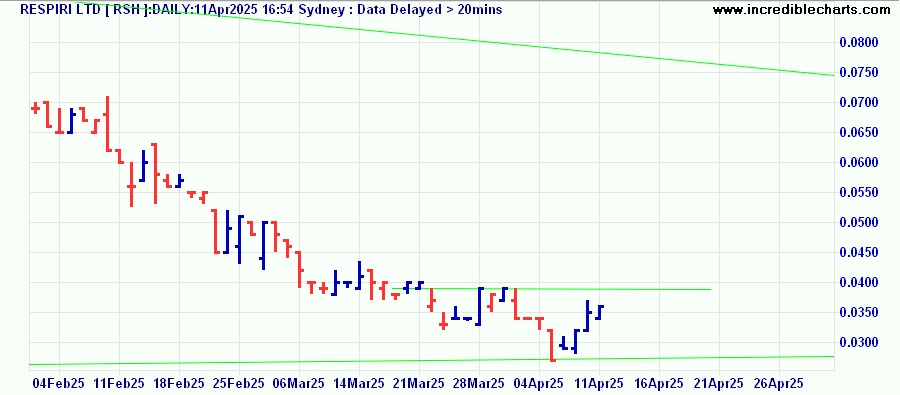Select the 04Apr25 date axis label

(539, 383)
